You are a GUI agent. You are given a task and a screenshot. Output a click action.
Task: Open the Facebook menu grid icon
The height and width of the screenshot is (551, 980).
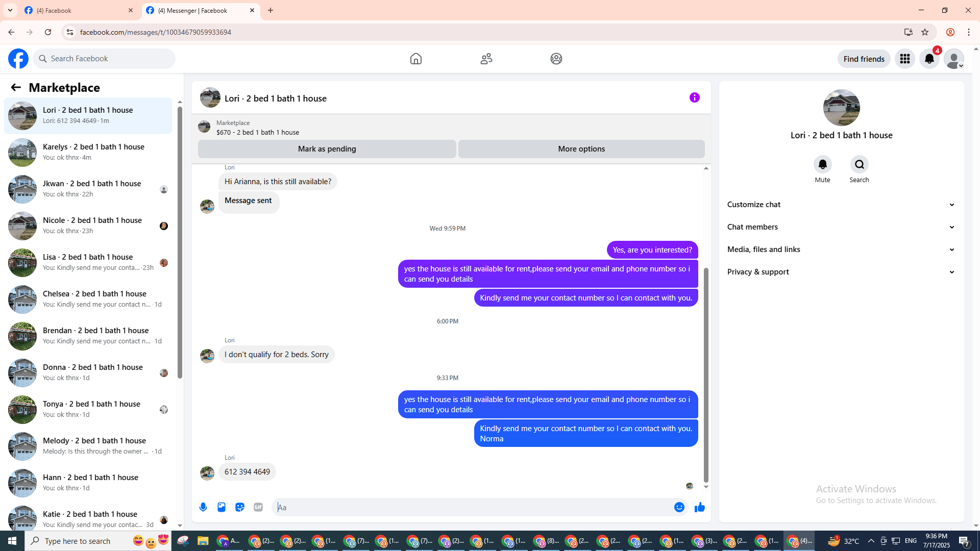click(905, 59)
